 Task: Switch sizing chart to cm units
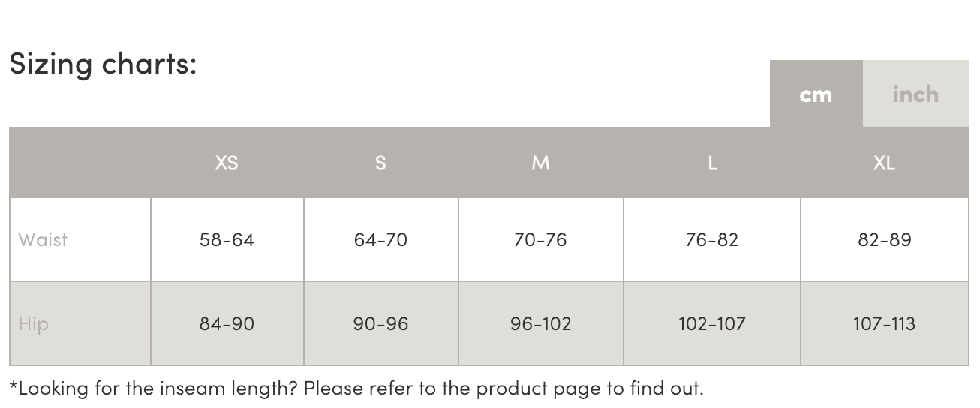click(816, 94)
